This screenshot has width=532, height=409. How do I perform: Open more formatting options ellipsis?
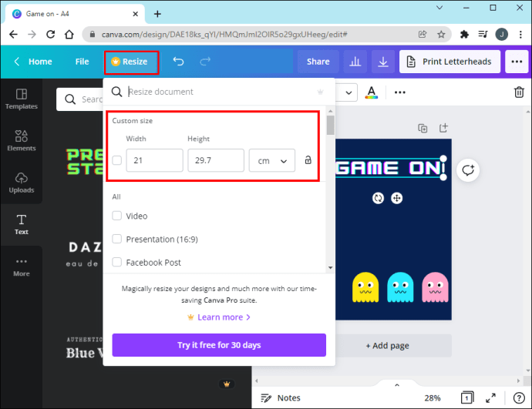pos(399,92)
